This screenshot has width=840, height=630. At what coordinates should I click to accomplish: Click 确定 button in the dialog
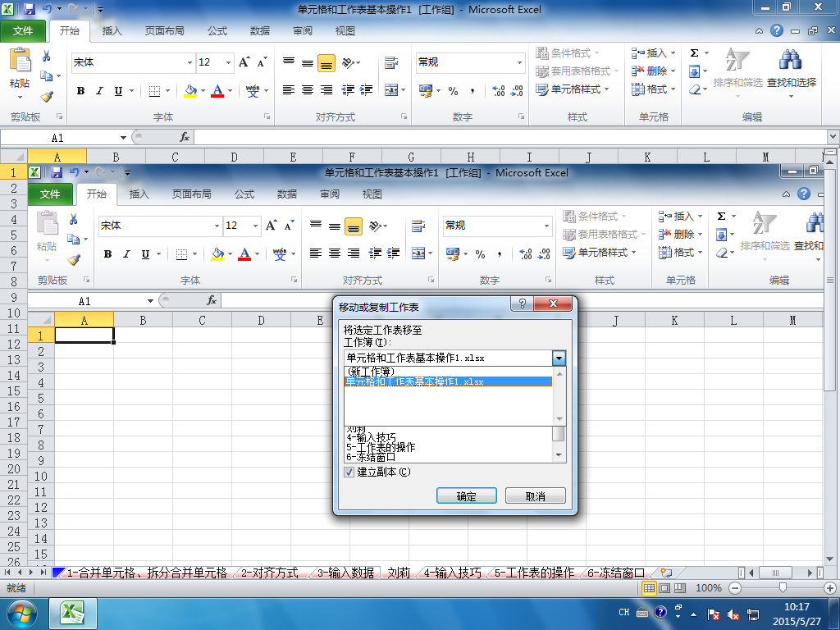coord(467,496)
